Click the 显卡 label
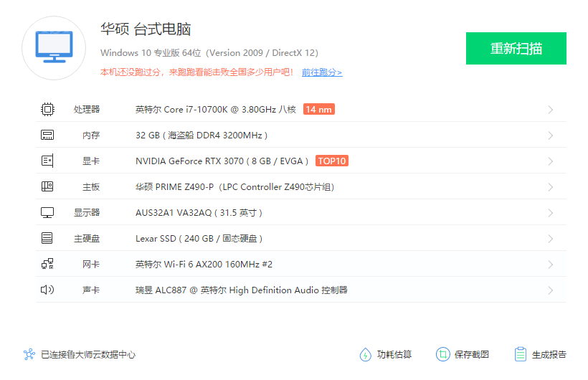The image size is (588, 380). click(x=91, y=161)
